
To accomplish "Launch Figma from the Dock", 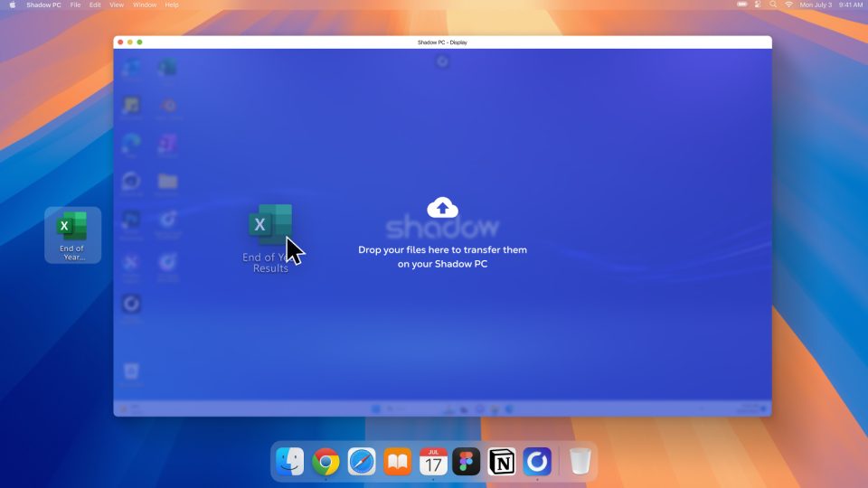I will [467, 461].
